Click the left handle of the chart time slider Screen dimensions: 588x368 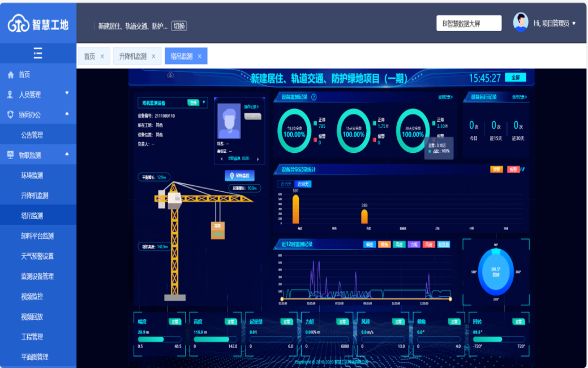pos(282,298)
